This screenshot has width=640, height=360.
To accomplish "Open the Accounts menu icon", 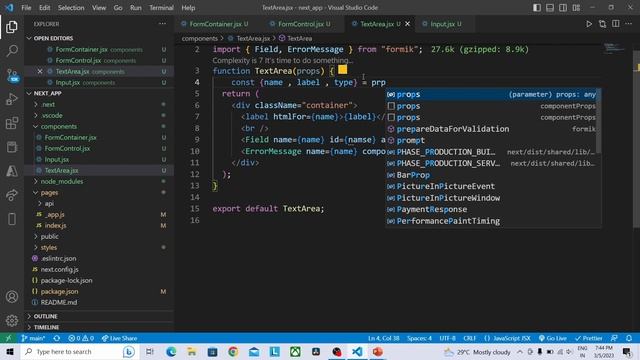I will [12, 297].
